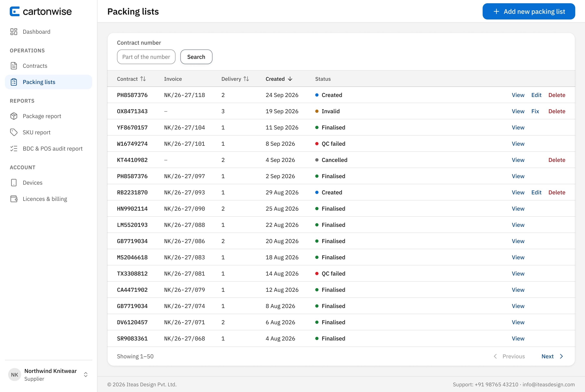
Task: Click the Invoice column header
Action: point(173,79)
